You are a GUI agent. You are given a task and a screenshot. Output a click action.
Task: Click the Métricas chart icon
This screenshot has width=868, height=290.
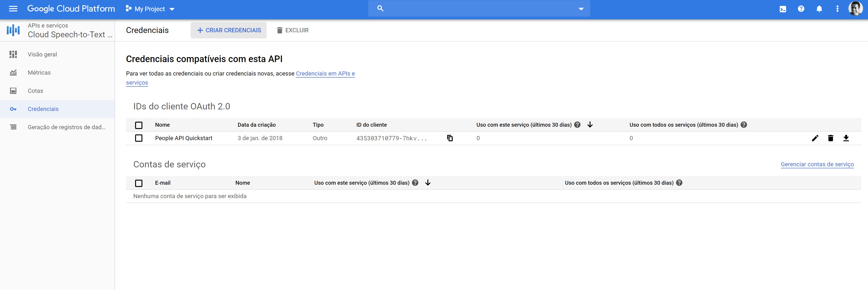coord(13,72)
